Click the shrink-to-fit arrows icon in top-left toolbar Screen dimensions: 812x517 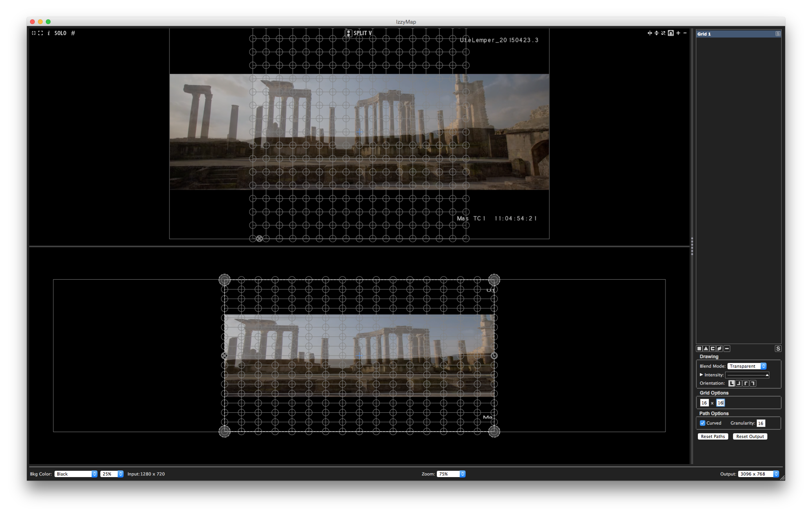33,33
